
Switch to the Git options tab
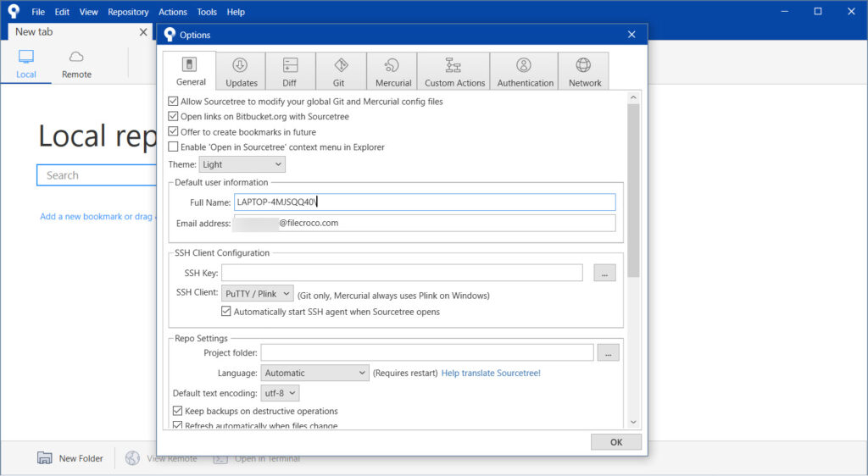tap(341, 71)
